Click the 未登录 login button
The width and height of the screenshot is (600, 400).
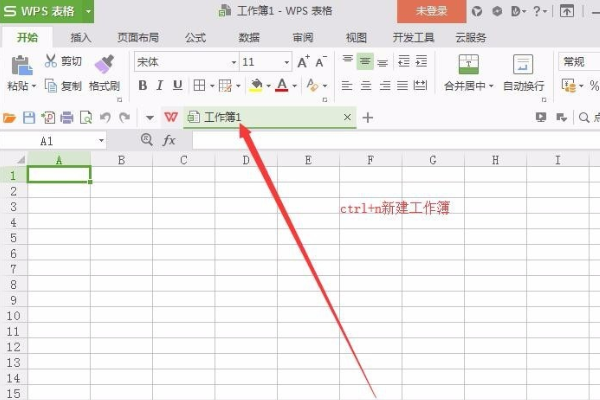431,11
